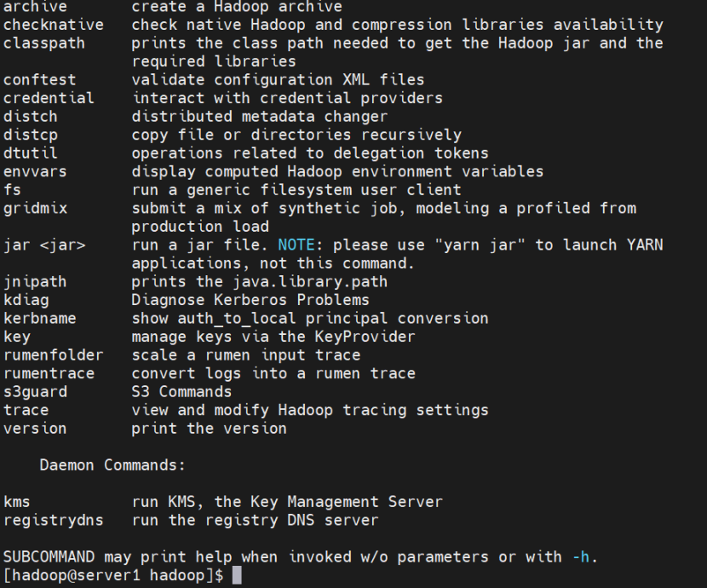Click the 'rumenfolder' subcommand name
The height and width of the screenshot is (588, 707).
pyautogui.click(x=54, y=355)
